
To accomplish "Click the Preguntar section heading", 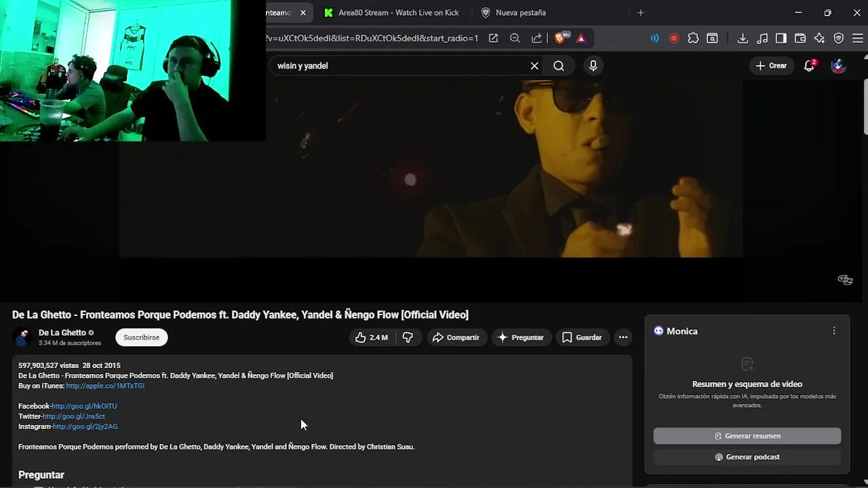I will tap(41, 475).
